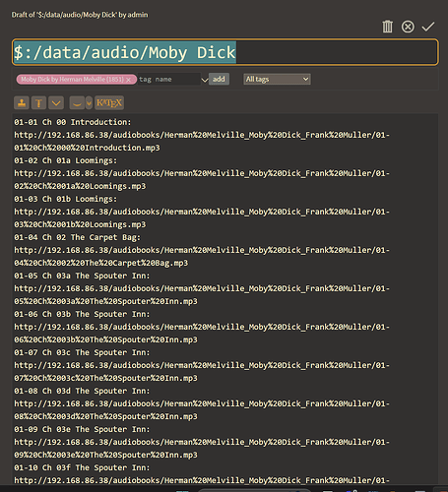
Task: Click into the $:/data/audio/Moby Dick title field
Action: pos(225,52)
